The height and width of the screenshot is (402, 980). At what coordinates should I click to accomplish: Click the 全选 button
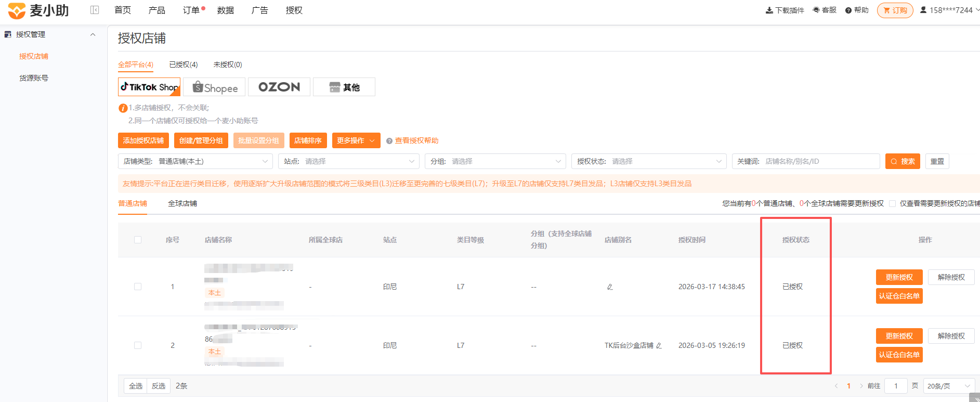click(136, 386)
